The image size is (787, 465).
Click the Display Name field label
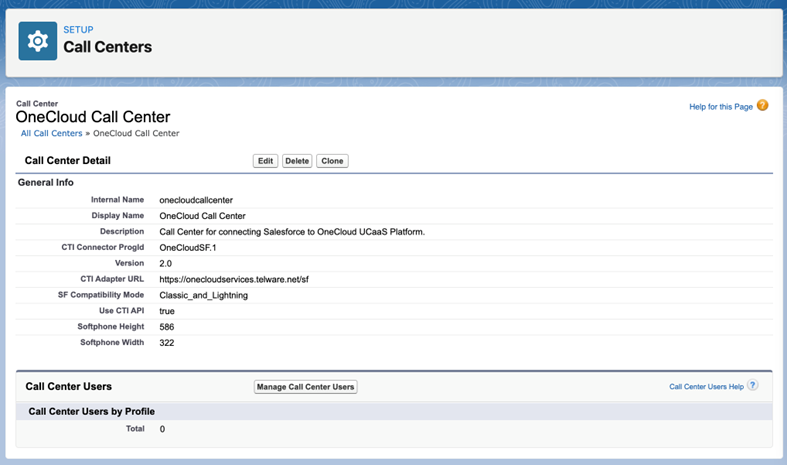coord(117,215)
